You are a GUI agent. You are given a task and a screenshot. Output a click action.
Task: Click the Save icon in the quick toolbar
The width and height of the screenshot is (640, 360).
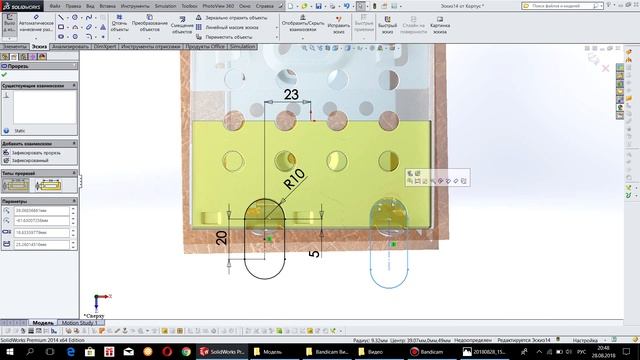[x=318, y=6]
